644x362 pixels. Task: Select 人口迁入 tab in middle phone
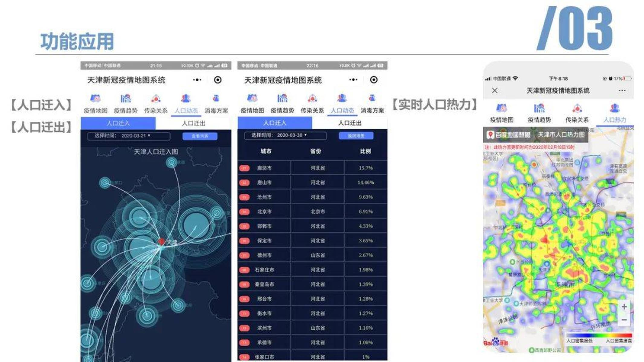coord(275,123)
